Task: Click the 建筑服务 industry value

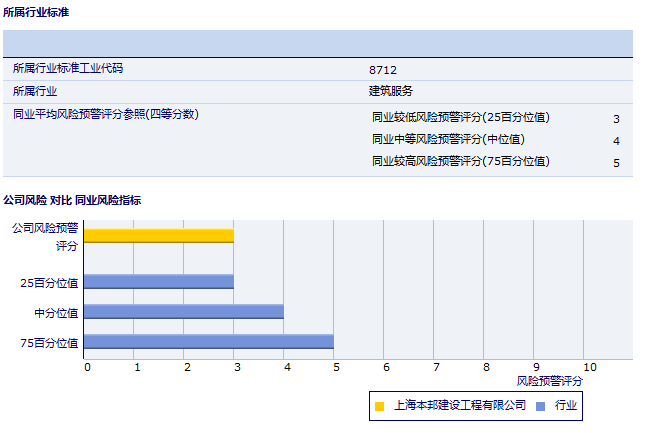Action: point(391,91)
